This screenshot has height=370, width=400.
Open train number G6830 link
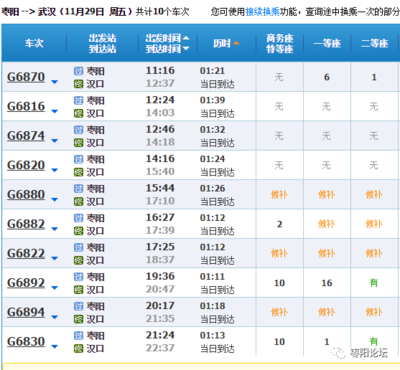tap(26, 342)
